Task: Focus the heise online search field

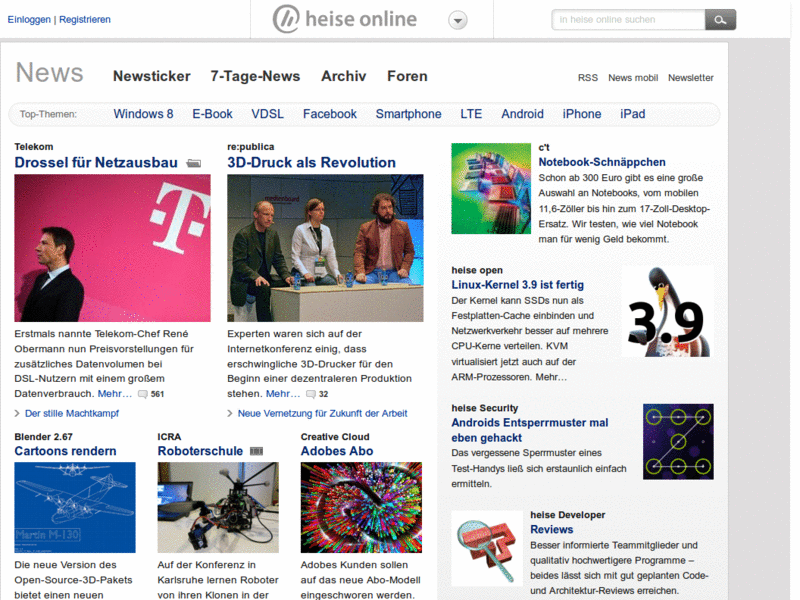Action: pyautogui.click(x=628, y=20)
